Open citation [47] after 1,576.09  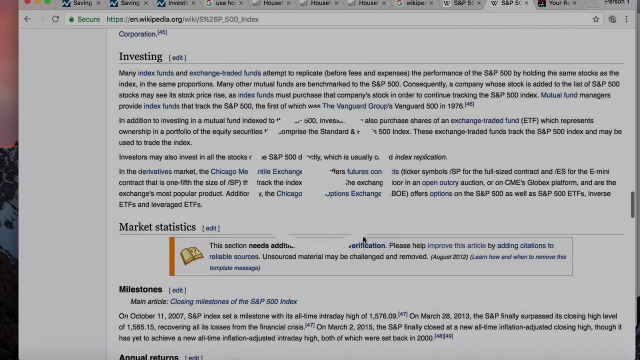[x=403, y=314]
